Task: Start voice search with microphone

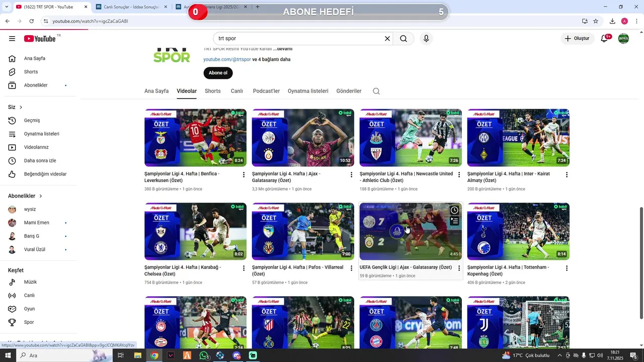Action: 426,38
